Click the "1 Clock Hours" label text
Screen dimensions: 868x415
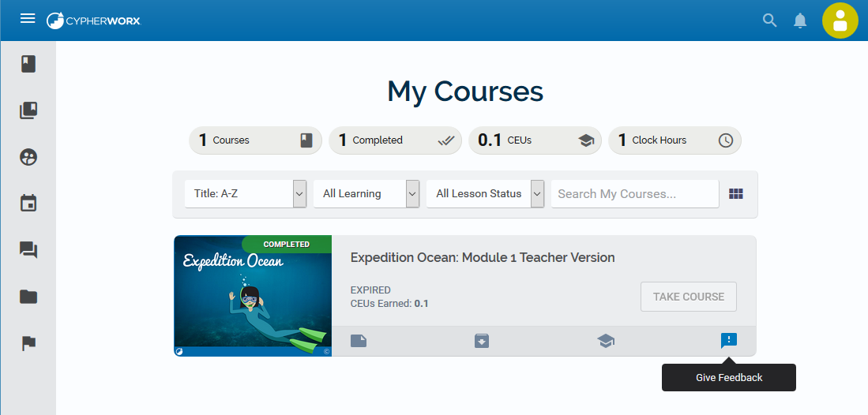[652, 140]
